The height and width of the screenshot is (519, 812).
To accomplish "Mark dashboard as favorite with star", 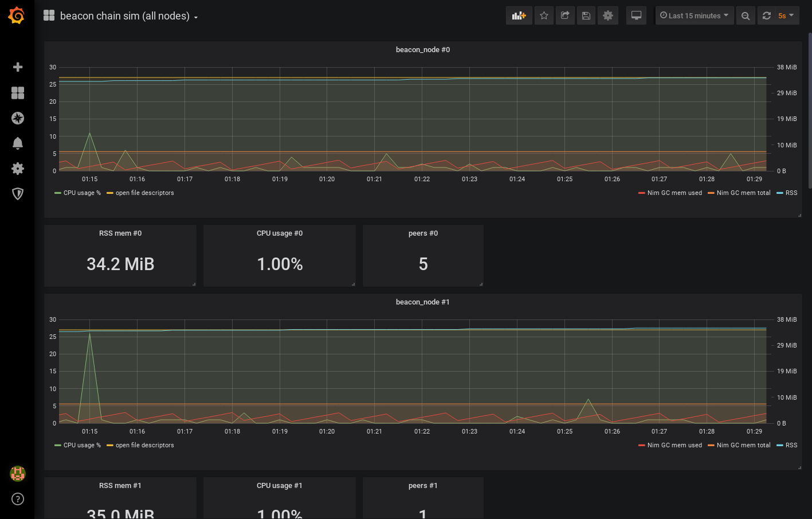I will (544, 15).
